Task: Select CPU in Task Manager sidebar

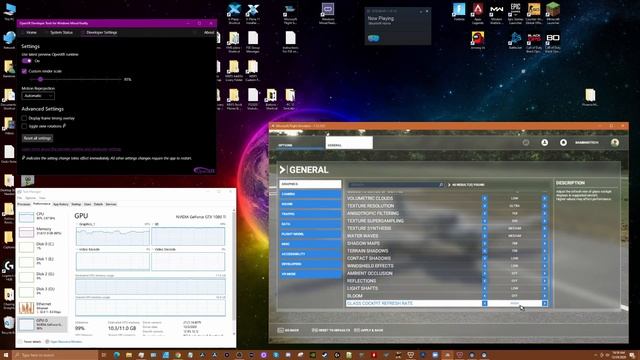Action: tap(42, 216)
